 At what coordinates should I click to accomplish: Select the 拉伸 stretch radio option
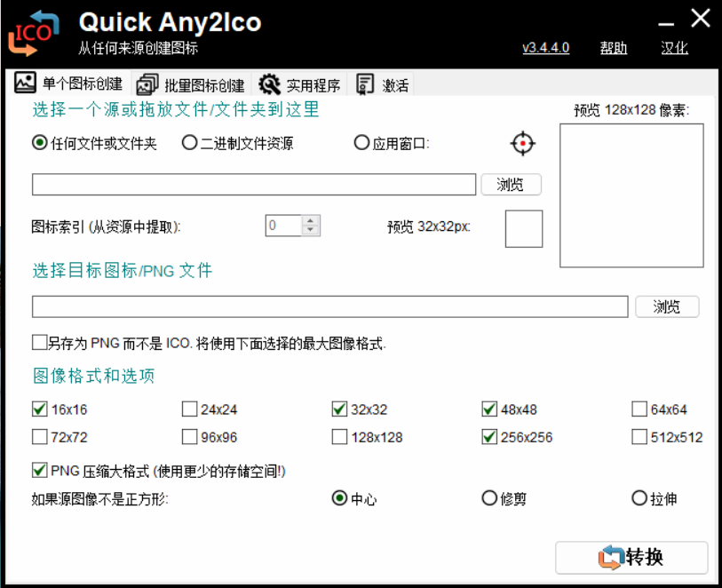point(639,497)
